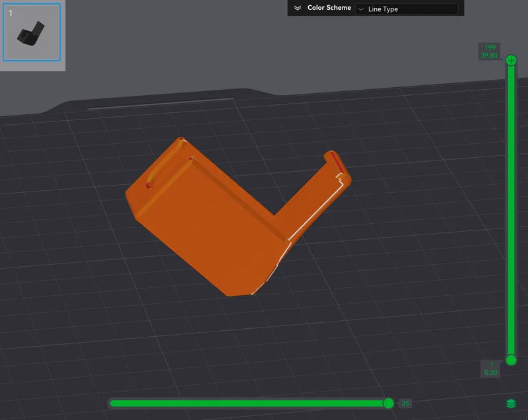528x420 pixels.
Task: Collapse the Color Scheme panel chevron
Action: (x=298, y=8)
